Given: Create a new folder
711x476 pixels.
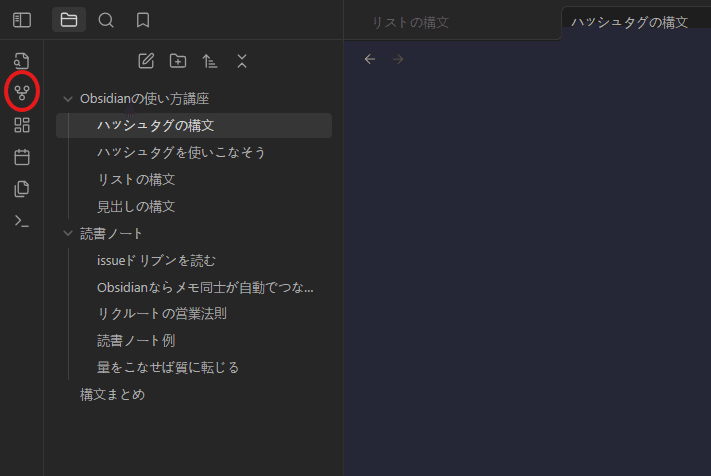Looking at the screenshot, I should point(178,61).
